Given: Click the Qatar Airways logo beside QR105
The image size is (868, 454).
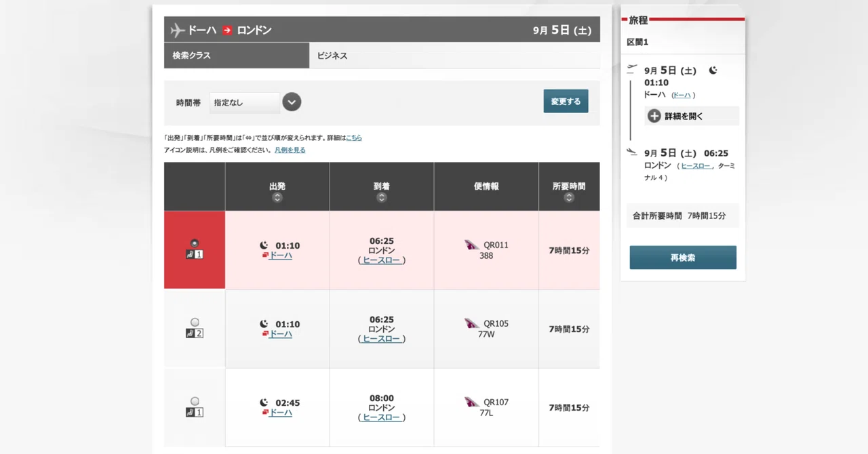Looking at the screenshot, I should 472,323.
